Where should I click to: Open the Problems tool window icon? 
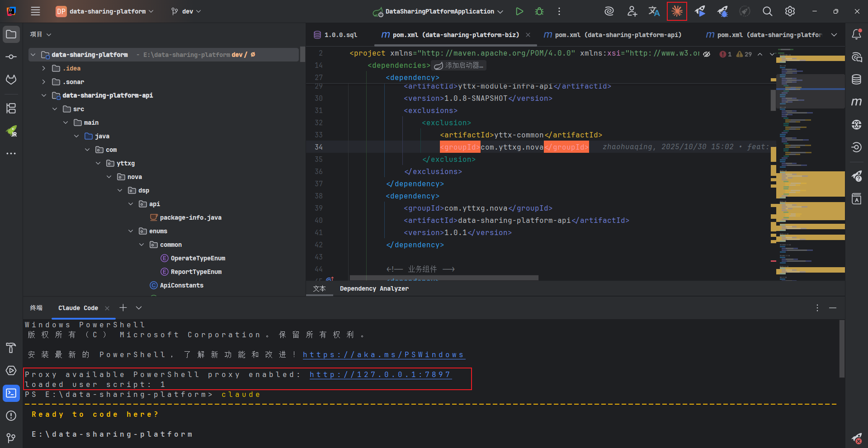pos(11,415)
